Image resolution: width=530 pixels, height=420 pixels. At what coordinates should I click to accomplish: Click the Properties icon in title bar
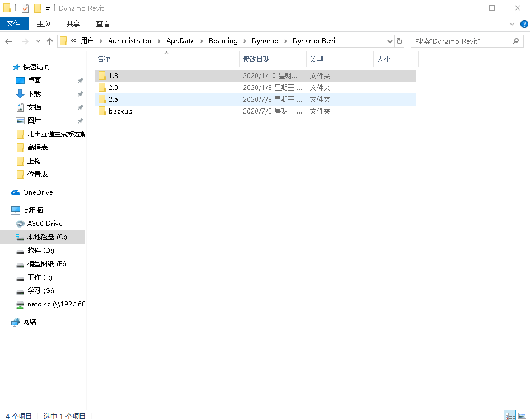(25, 8)
